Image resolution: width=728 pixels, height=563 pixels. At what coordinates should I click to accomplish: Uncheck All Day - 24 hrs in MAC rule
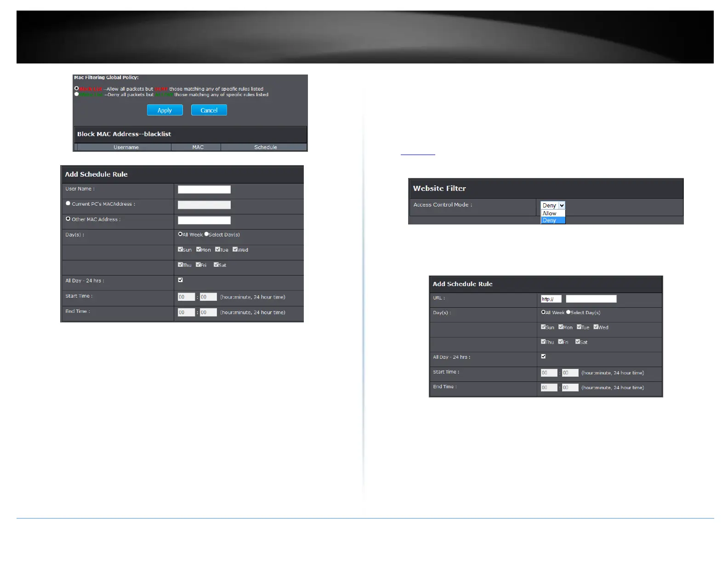[x=180, y=280]
